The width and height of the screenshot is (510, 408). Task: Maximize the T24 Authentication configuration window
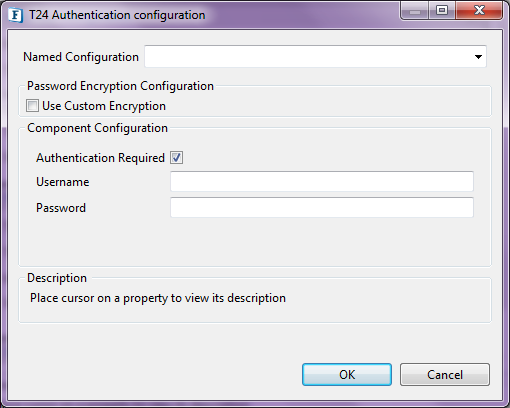(442, 11)
